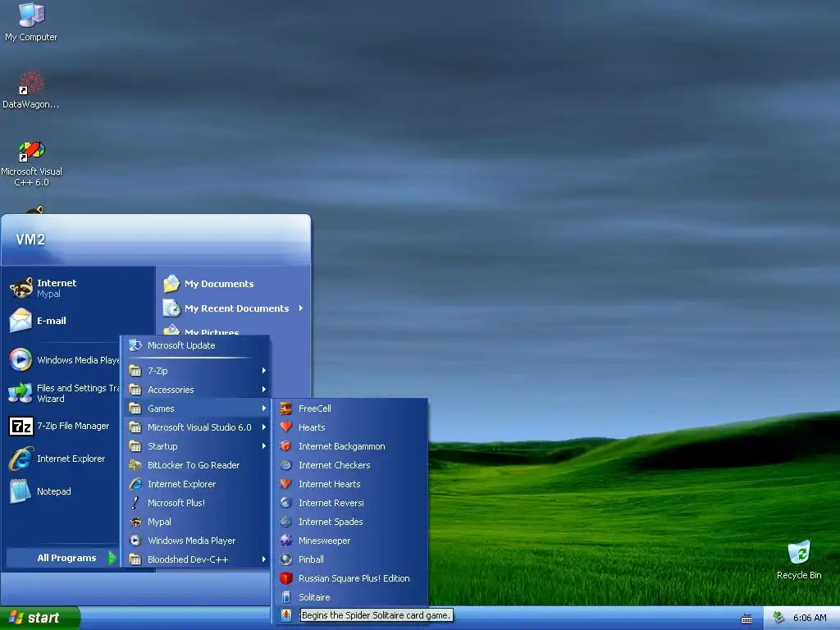Open Windows Media Player in All Programs list

tap(197, 540)
